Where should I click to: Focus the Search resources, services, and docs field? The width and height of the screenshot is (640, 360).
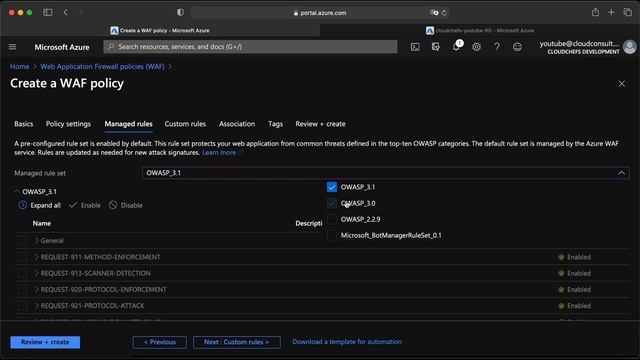(x=250, y=47)
